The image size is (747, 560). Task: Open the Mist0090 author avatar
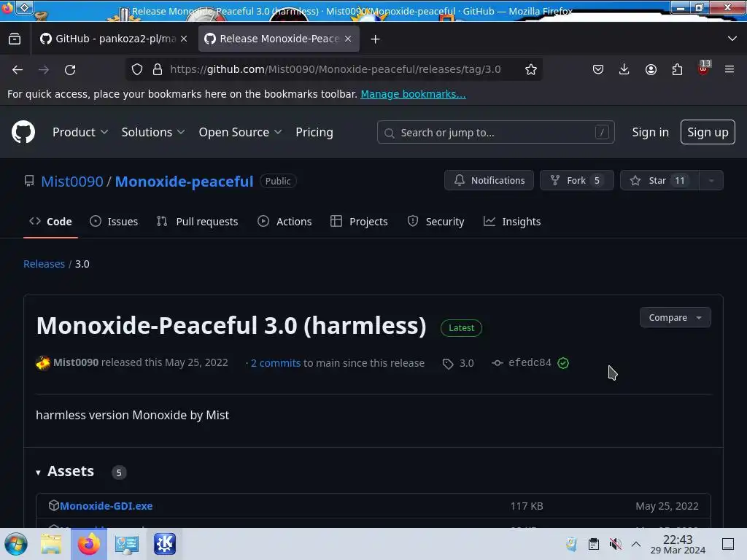[43, 363]
